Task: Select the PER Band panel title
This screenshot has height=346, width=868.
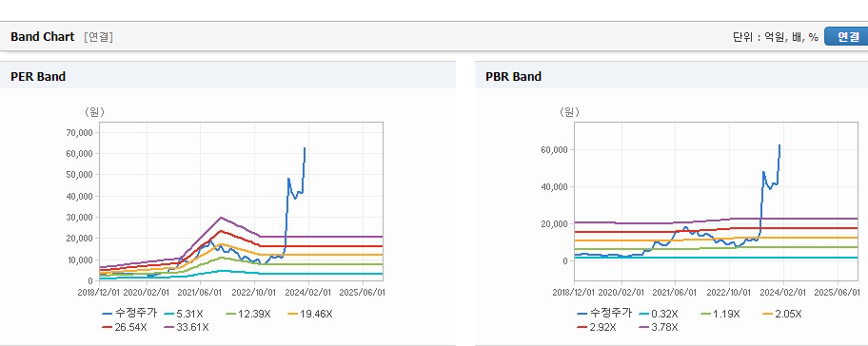Action: 38,76
